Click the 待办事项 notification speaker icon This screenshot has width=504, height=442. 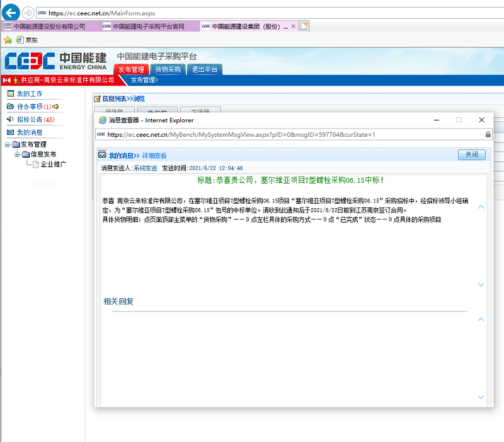56,106
